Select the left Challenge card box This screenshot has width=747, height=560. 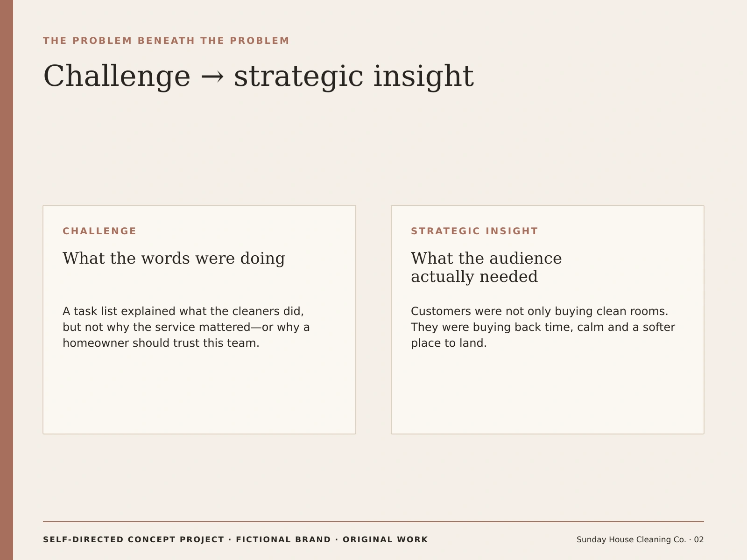pyautogui.click(x=199, y=320)
